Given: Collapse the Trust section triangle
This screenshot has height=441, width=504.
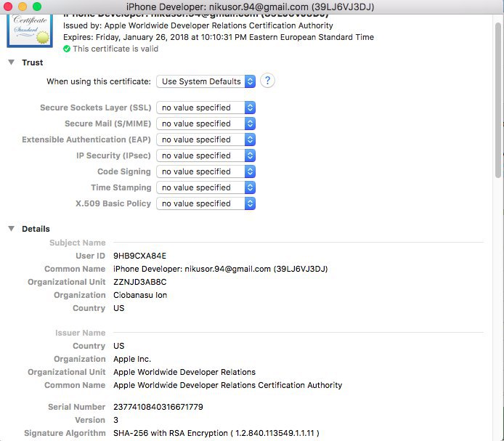Looking at the screenshot, I should (x=11, y=62).
